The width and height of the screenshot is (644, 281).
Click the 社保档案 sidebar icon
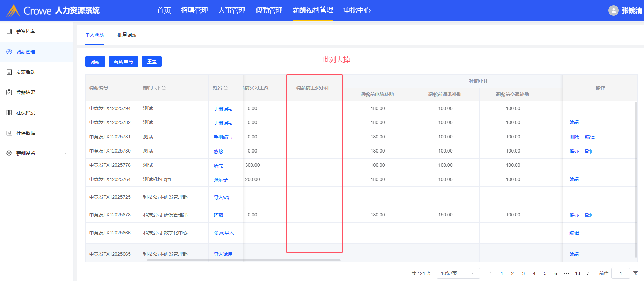click(9, 113)
